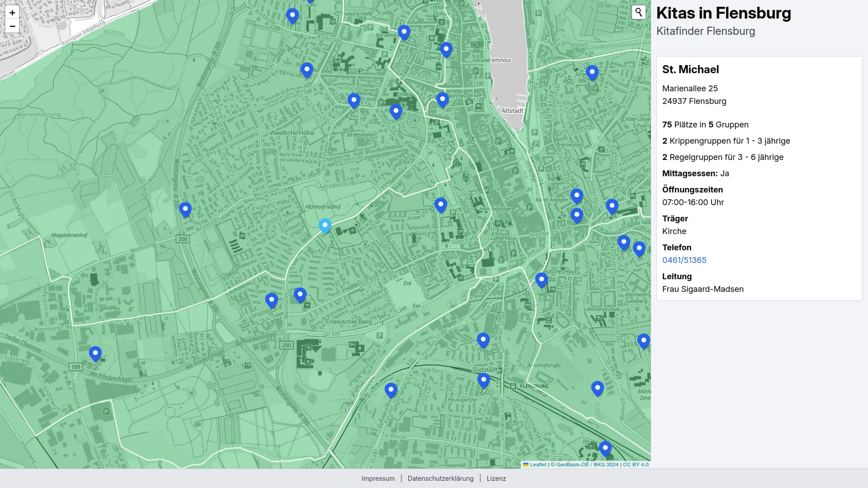Select the marker near Friesischer Berg

point(300,295)
